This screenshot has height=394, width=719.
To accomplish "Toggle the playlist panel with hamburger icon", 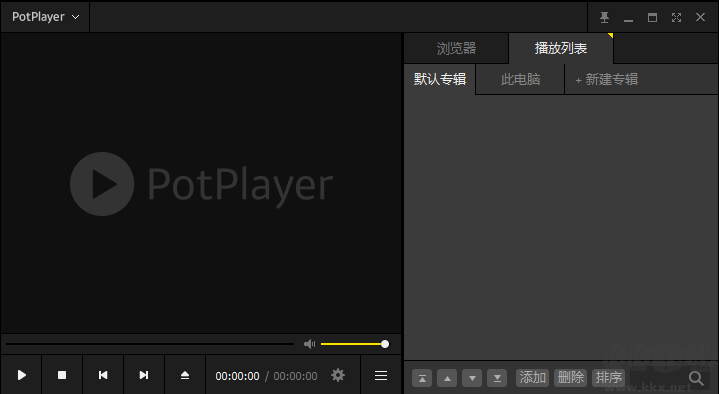I will [x=381, y=375].
